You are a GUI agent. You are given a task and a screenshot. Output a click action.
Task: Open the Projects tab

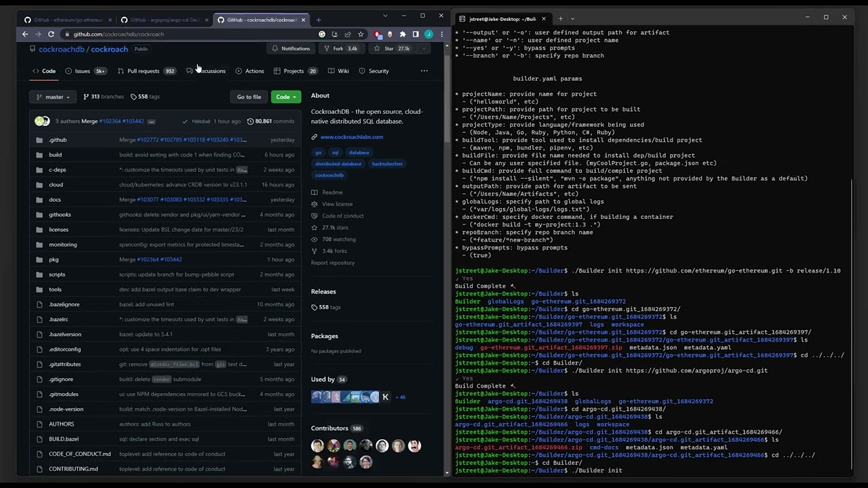tap(296, 70)
